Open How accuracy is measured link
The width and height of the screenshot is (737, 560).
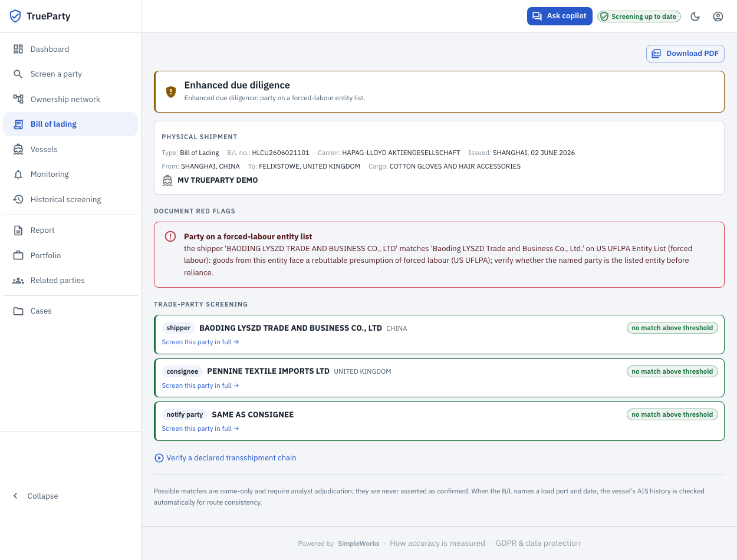pos(437,543)
